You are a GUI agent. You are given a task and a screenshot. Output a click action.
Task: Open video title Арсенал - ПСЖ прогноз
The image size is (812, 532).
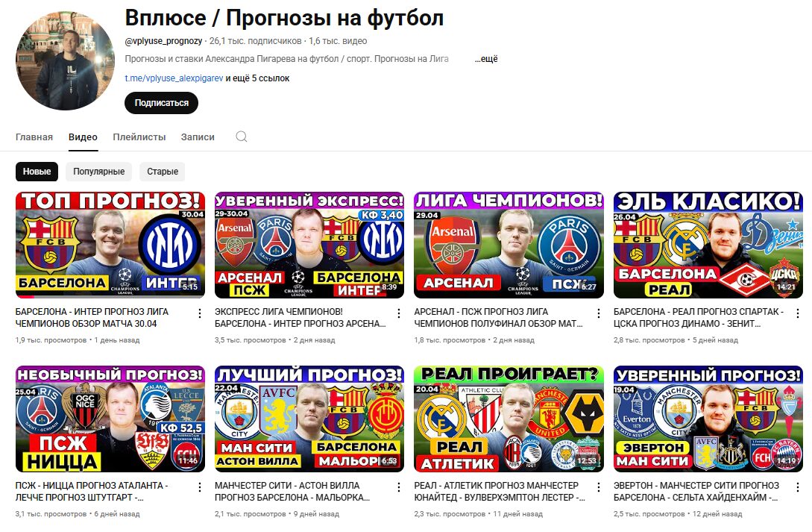point(499,318)
